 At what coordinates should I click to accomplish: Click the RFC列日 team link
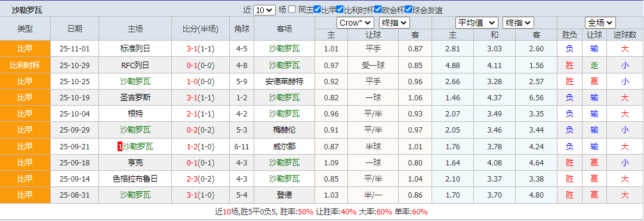tap(135, 65)
